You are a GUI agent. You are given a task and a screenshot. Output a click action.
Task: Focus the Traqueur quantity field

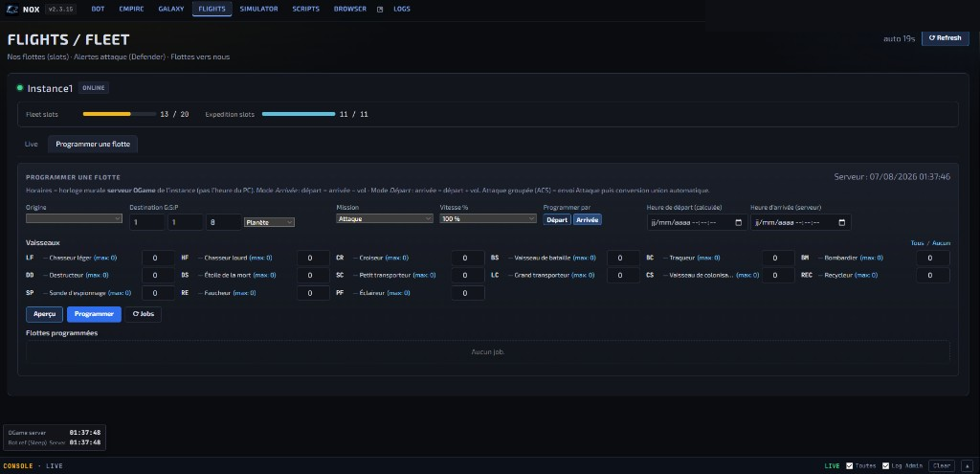click(778, 258)
